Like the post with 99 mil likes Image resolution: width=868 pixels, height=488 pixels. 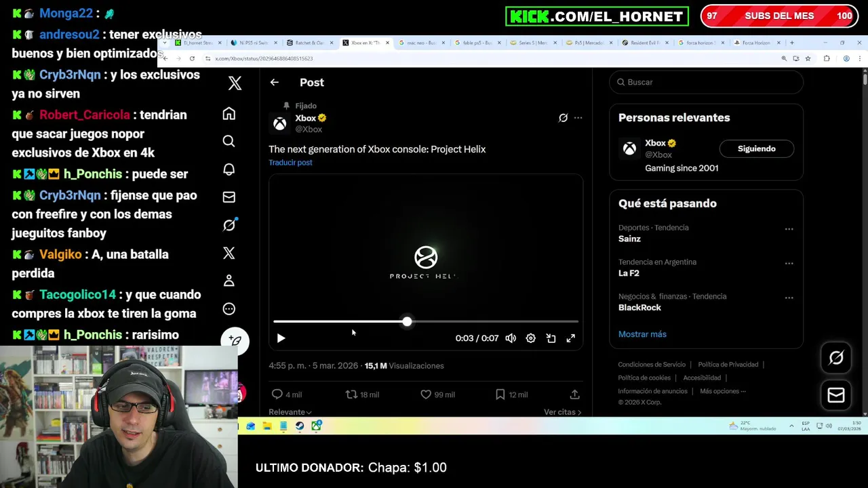426,394
